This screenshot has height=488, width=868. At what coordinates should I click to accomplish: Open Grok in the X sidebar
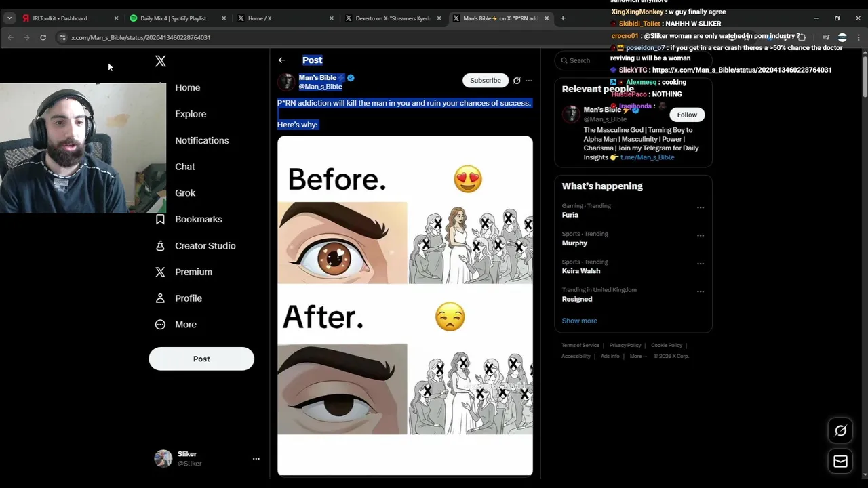tap(185, 193)
